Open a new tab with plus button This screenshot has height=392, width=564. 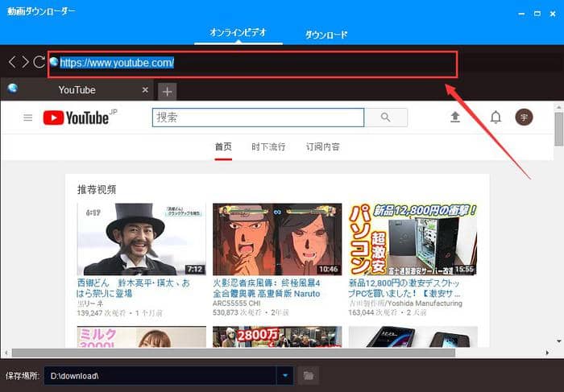tap(168, 92)
